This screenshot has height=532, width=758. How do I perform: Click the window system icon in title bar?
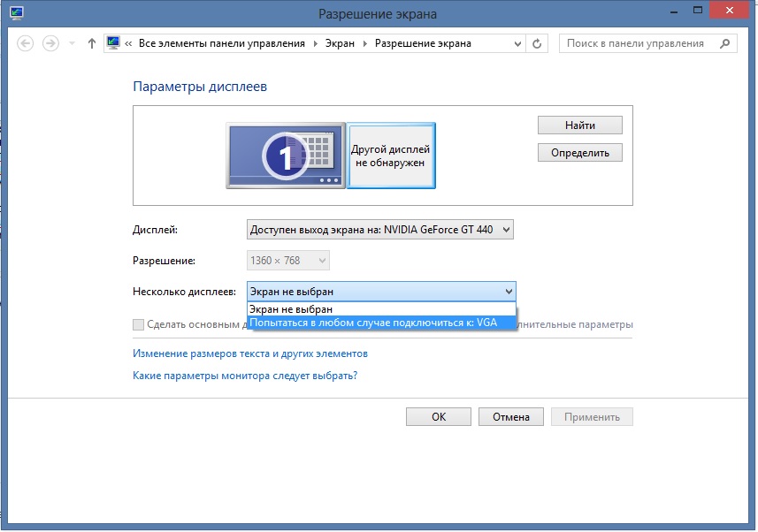point(17,12)
